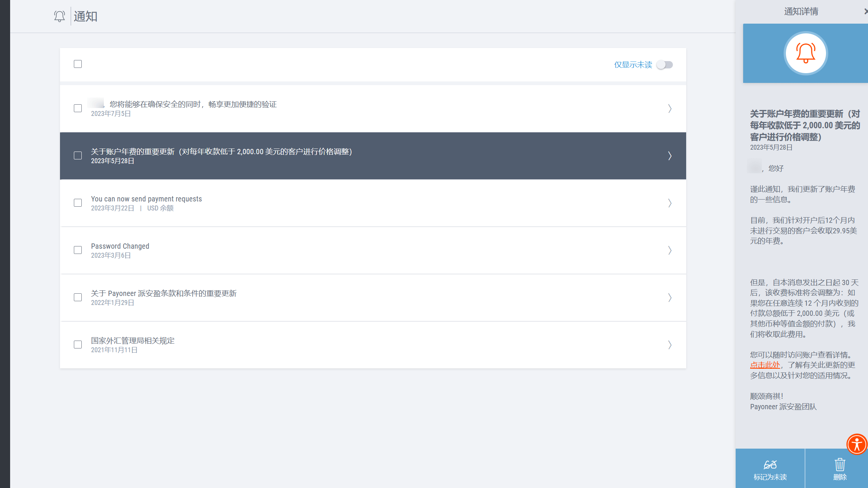This screenshot has height=488, width=868.
Task: Check the box for 国家外汇管理局相关规定 notification
Action: pos(78,345)
